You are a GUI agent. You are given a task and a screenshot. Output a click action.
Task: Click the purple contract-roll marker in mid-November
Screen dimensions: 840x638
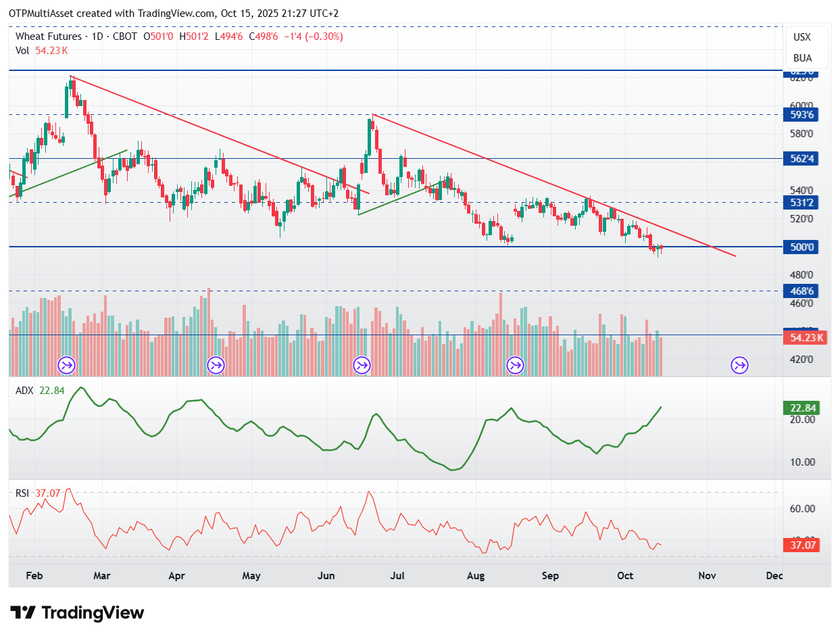point(739,366)
